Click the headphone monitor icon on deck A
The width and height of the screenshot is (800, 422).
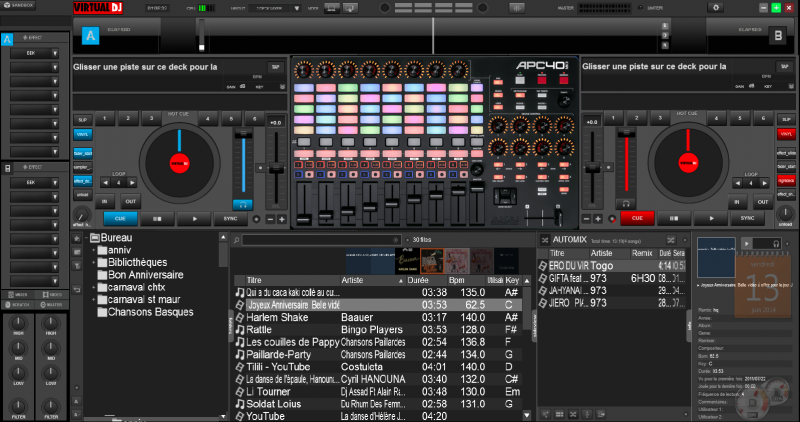(x=245, y=203)
